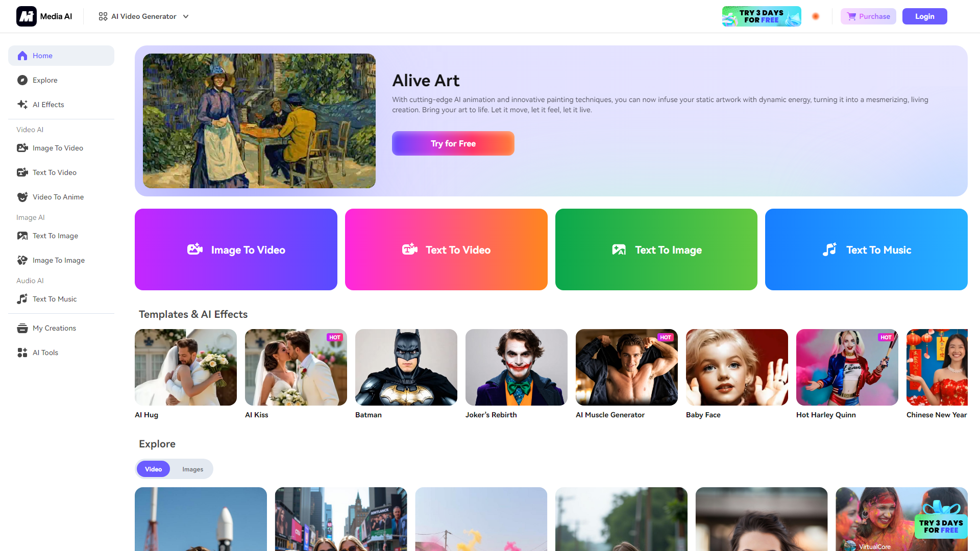This screenshot has height=551, width=980.
Task: Click the Text To Video icon
Action: (409, 249)
